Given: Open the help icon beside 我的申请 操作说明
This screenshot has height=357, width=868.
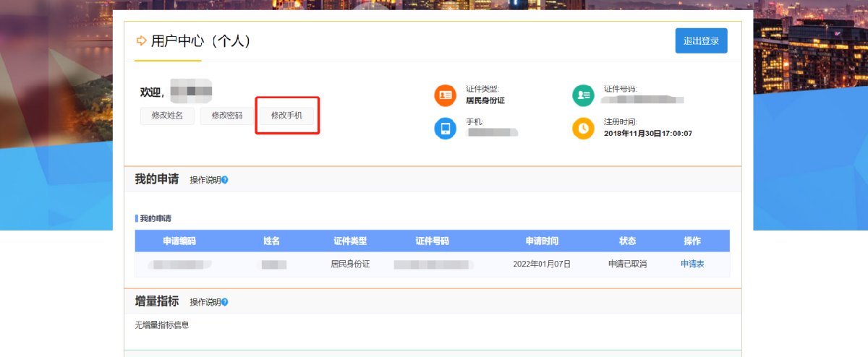Looking at the screenshot, I should pyautogui.click(x=225, y=180).
